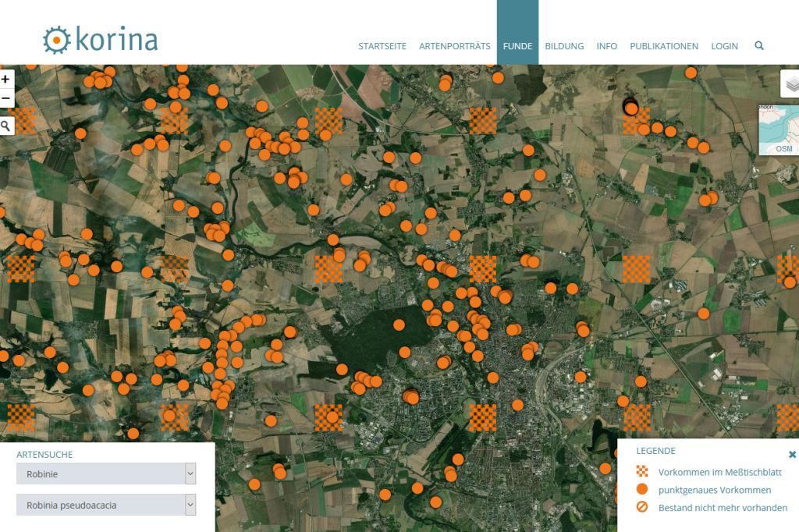Click the orange circle legend icon for punktgenaues Vorkommen
The width and height of the screenshot is (799, 532).
tap(642, 490)
